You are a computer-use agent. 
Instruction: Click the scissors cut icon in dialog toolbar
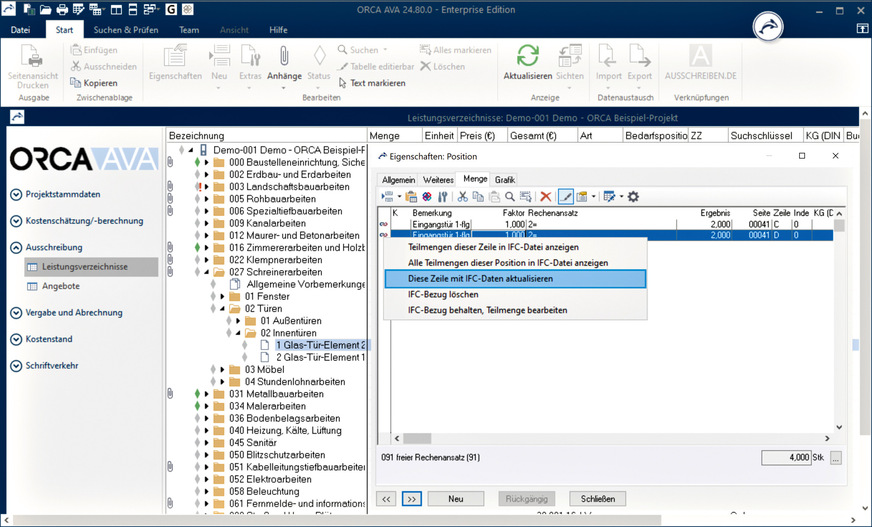pos(463,197)
